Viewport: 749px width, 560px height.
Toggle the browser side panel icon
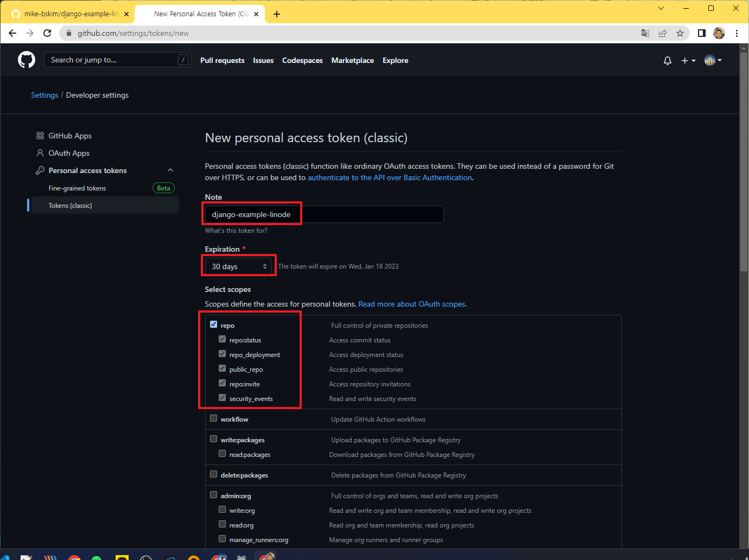point(702,33)
